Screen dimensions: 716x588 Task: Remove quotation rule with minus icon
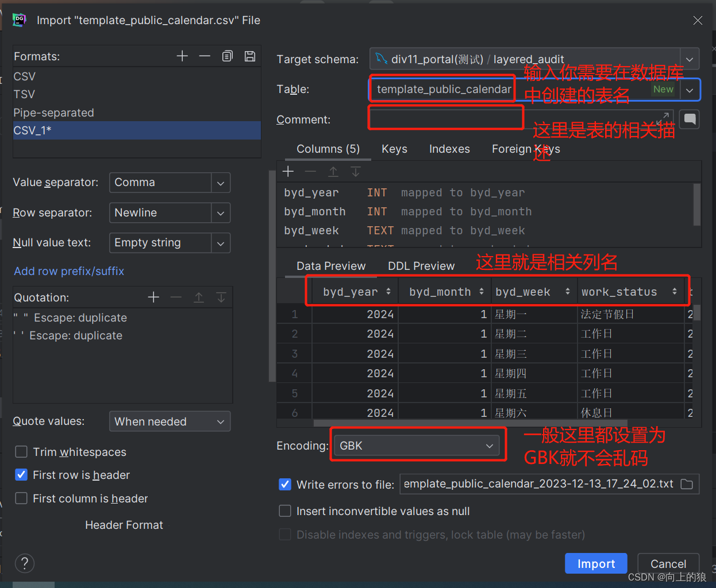[x=176, y=297]
